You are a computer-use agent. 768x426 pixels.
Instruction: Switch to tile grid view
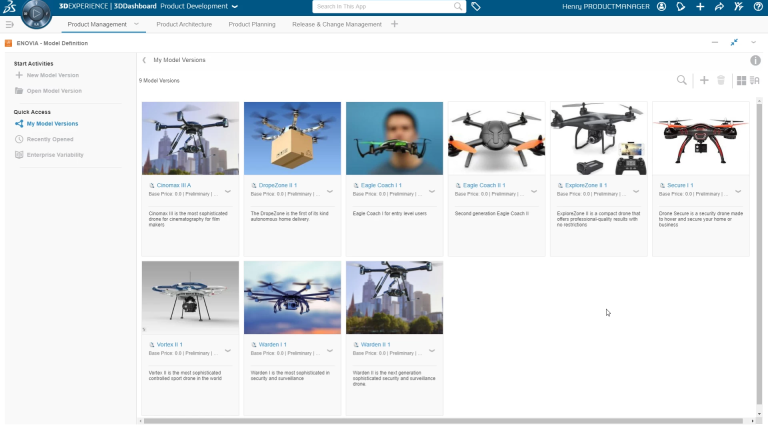click(x=741, y=80)
